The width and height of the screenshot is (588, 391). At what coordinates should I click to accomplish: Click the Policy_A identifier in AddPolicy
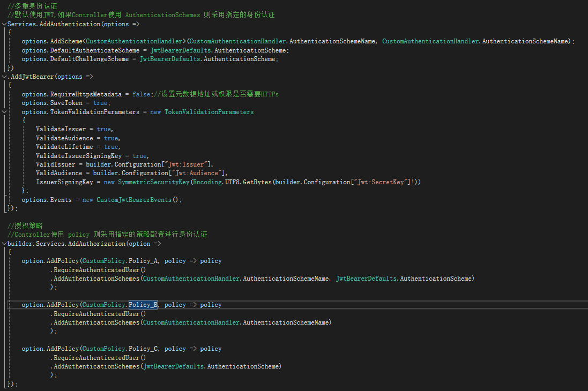pyautogui.click(x=143, y=261)
